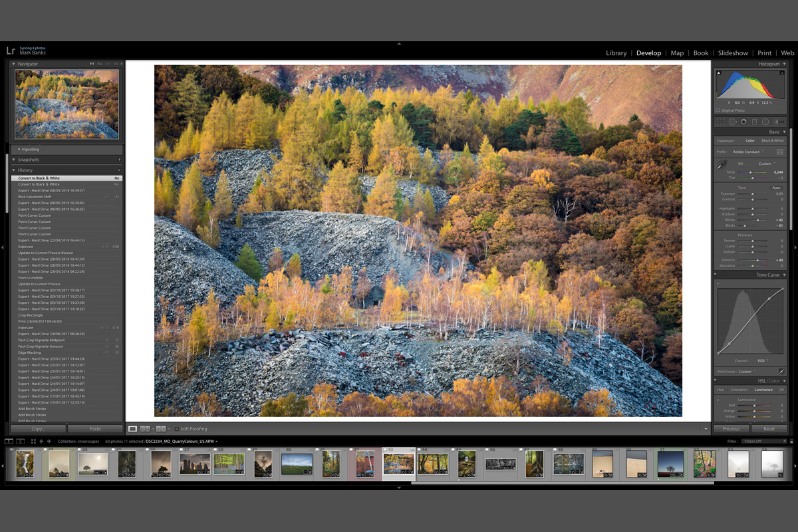
Task: Toggle the Original Photo checkbox
Action: click(718, 110)
